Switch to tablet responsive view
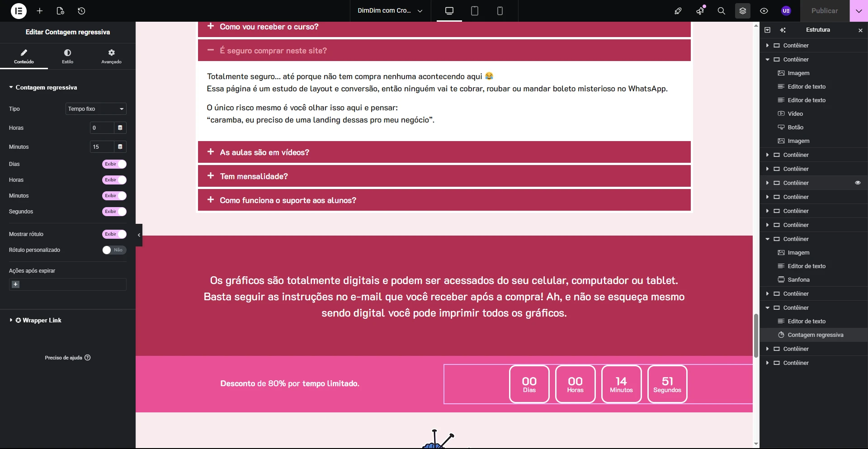The image size is (868, 449). tap(474, 11)
